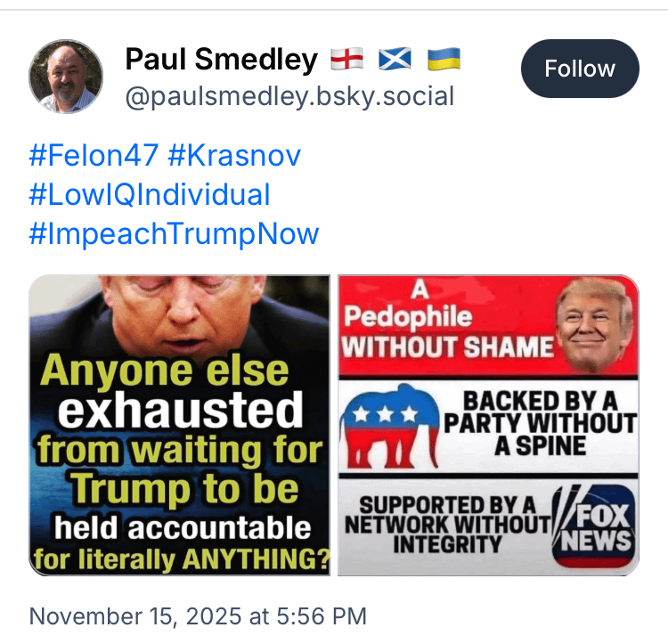Click the "WITHOUT SHAME" red banner text

447,346
